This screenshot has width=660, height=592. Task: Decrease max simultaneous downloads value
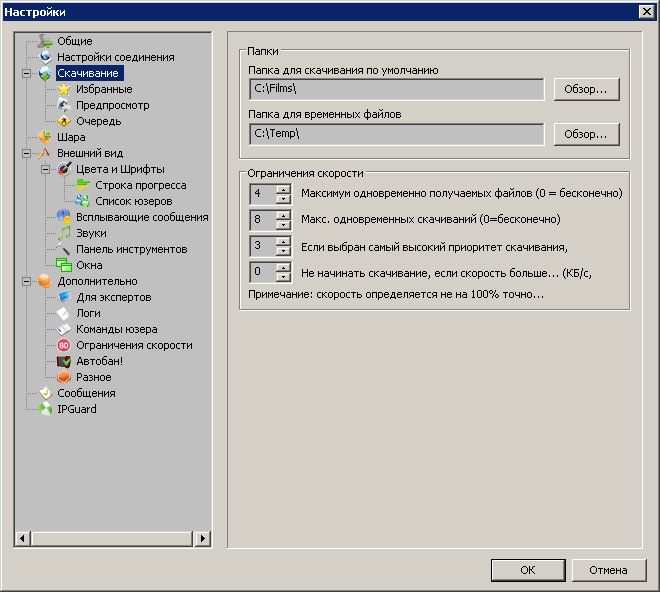(284, 225)
